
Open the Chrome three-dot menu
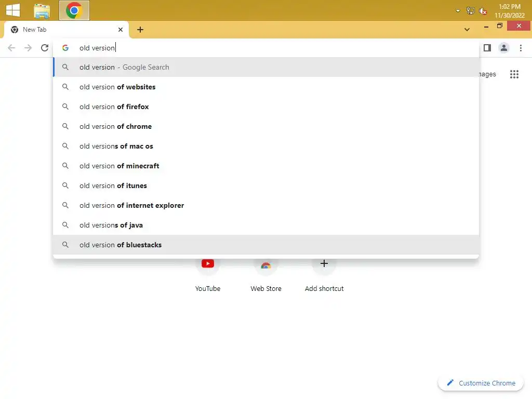click(x=521, y=48)
